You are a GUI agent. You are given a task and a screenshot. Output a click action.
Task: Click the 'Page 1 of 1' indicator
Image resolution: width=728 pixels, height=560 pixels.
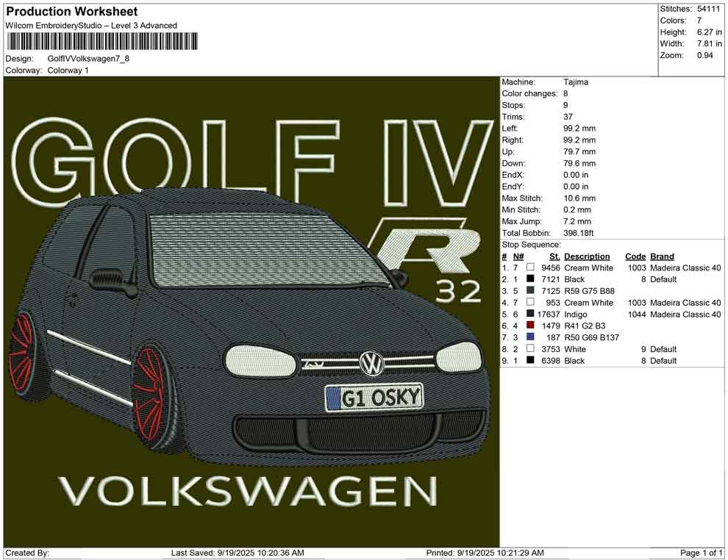click(x=701, y=552)
